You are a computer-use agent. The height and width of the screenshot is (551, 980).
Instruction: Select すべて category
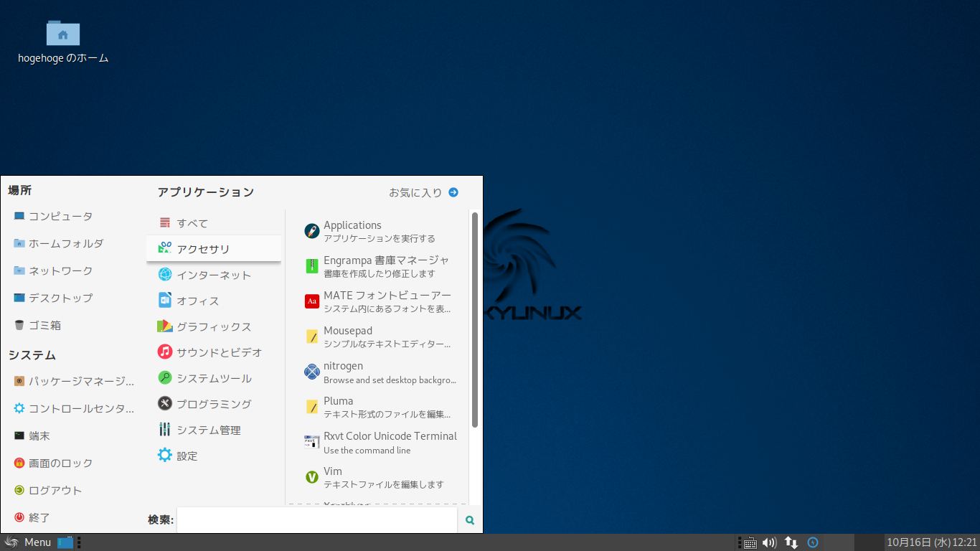click(214, 223)
